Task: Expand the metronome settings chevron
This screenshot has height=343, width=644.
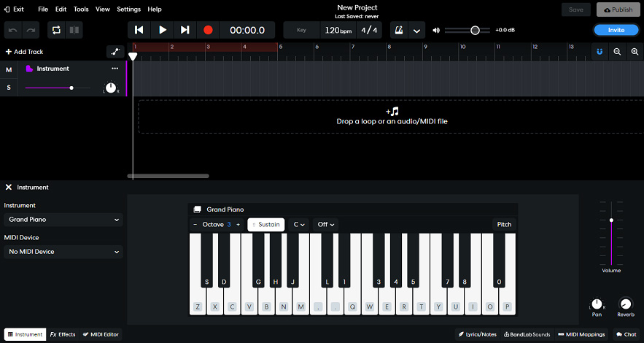Action: pyautogui.click(x=416, y=31)
